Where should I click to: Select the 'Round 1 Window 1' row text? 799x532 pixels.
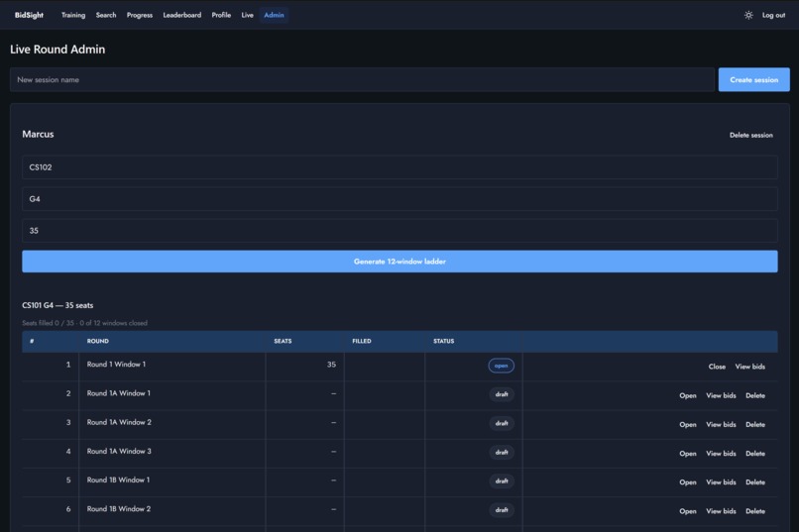[116, 365]
